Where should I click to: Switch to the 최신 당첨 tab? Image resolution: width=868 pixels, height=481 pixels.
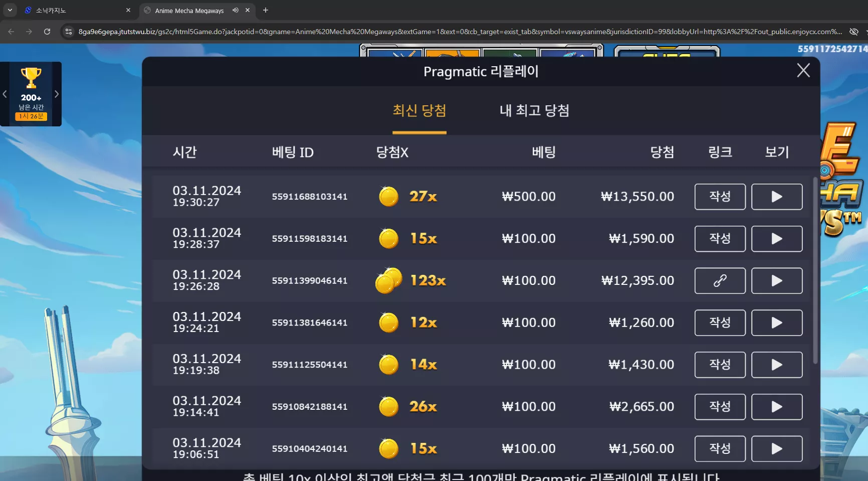coord(419,111)
